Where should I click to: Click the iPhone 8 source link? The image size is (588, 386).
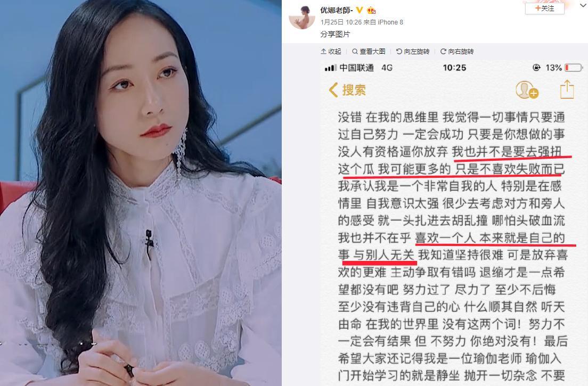[390, 22]
